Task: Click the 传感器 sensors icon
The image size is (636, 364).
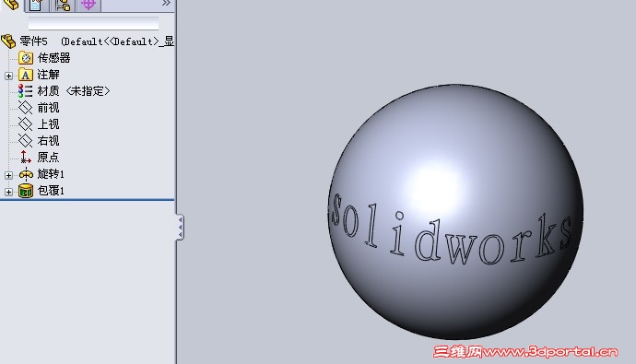Action: (26, 58)
